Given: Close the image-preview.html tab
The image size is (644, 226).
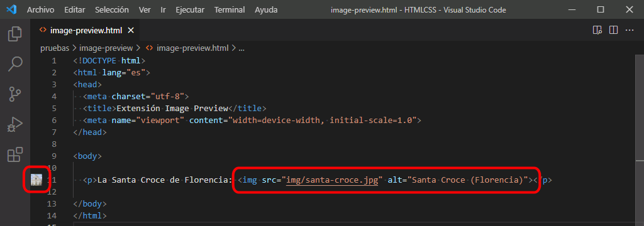Looking at the screenshot, I should pyautogui.click(x=131, y=30).
